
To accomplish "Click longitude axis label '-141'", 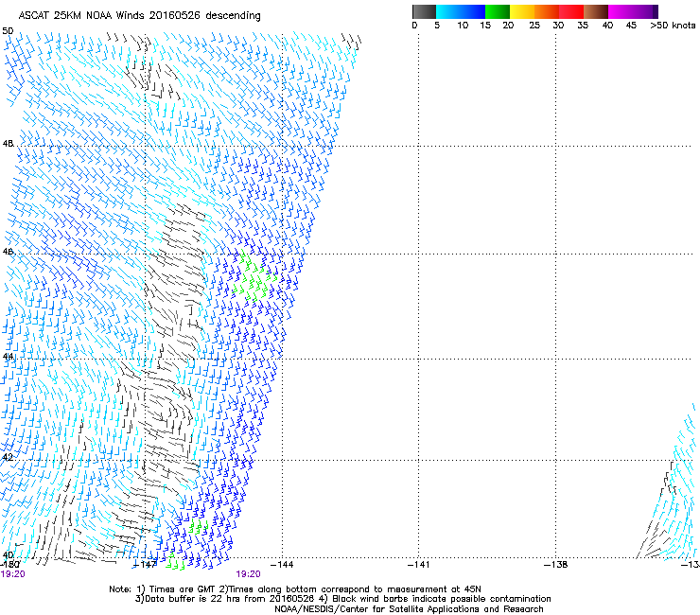I will coord(419,565).
